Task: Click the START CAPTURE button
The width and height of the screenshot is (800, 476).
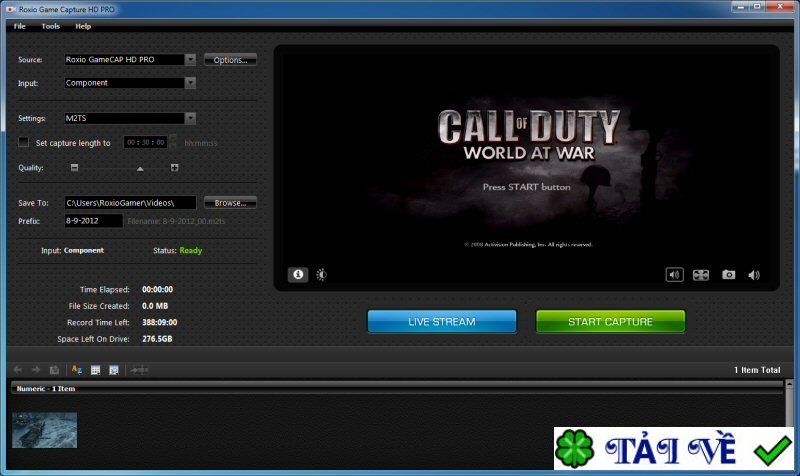Action: click(x=610, y=321)
